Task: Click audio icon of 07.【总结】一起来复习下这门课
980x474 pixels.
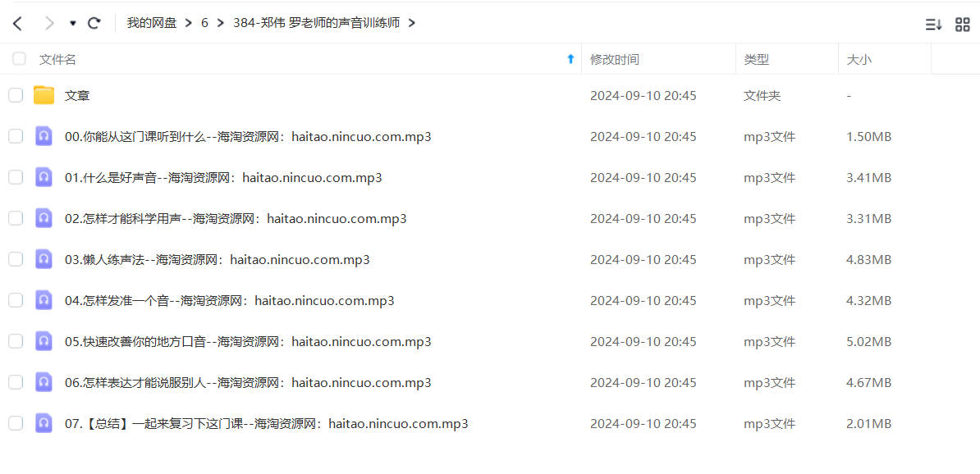Action: click(44, 423)
